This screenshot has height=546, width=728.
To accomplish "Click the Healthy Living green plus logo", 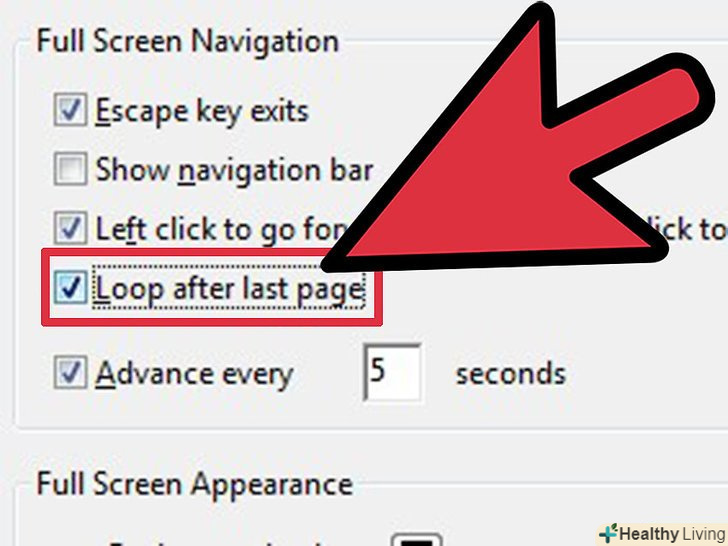I will 608,533.
